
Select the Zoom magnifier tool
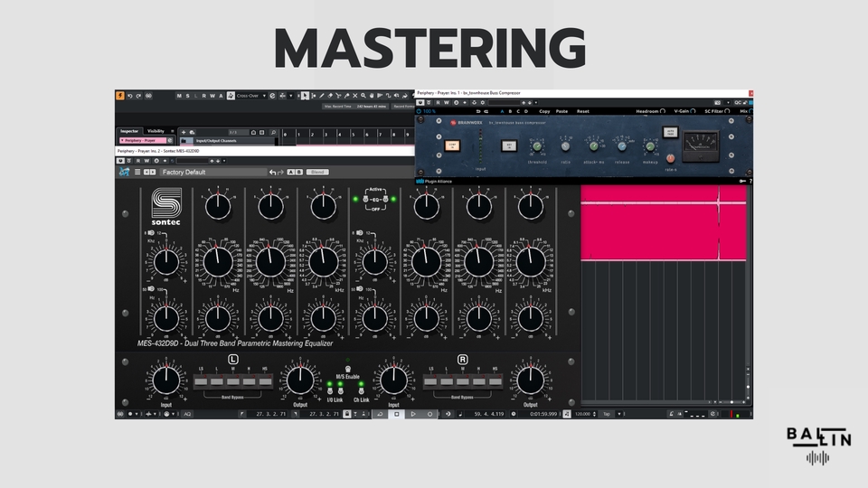click(x=363, y=96)
